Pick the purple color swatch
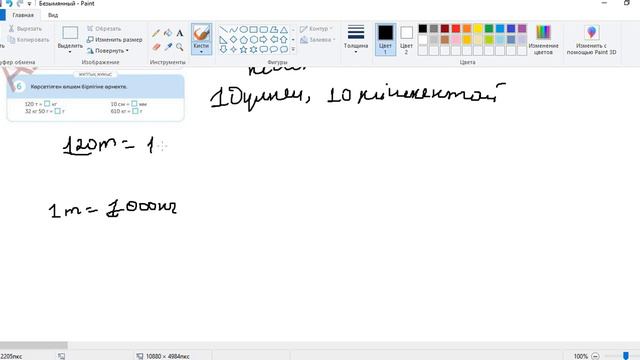 [x=522, y=29]
